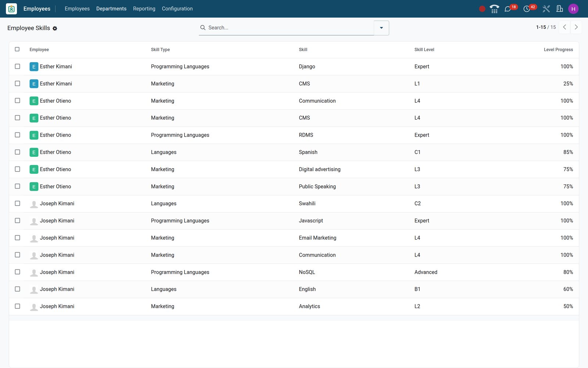Sort by the Employee column header
This screenshot has height=368, width=588.
coord(39,50)
